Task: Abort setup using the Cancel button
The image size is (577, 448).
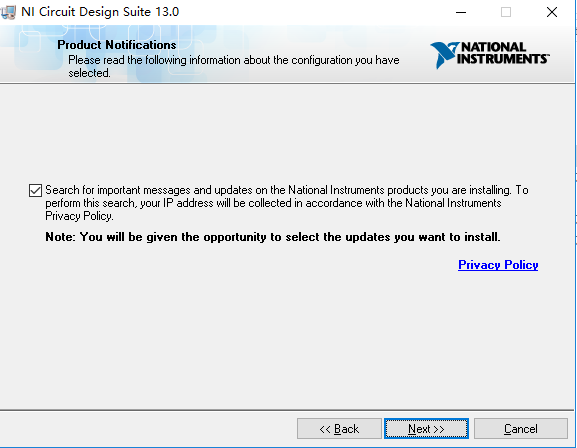Action: [521, 428]
